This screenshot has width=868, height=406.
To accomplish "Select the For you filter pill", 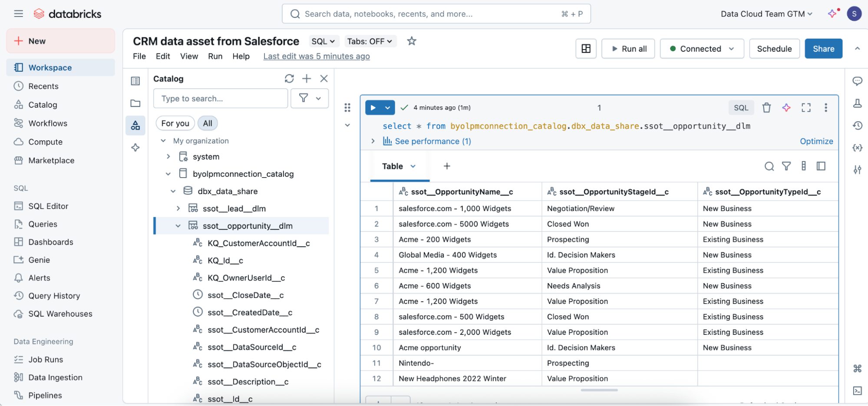I will click(x=175, y=123).
